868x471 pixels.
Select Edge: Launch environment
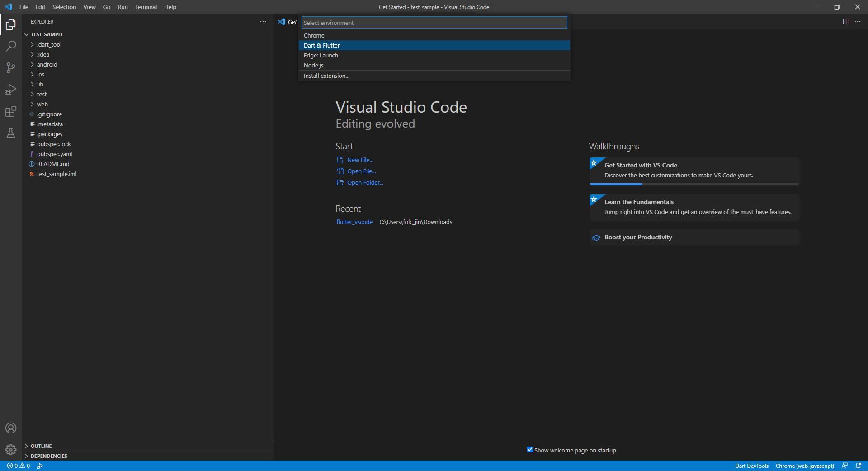coord(434,55)
